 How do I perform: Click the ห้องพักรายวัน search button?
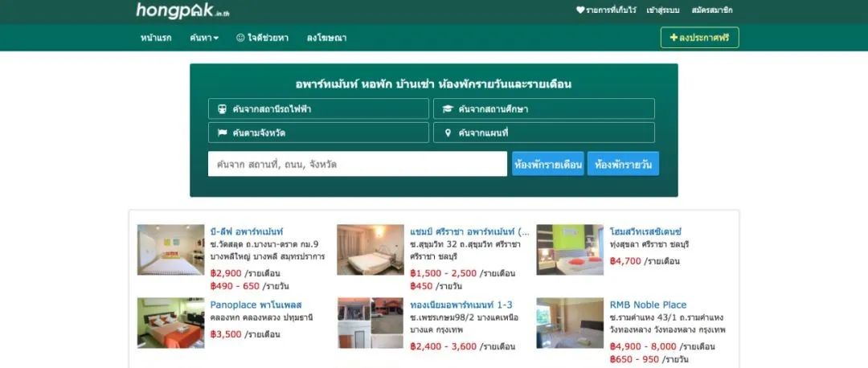click(624, 164)
